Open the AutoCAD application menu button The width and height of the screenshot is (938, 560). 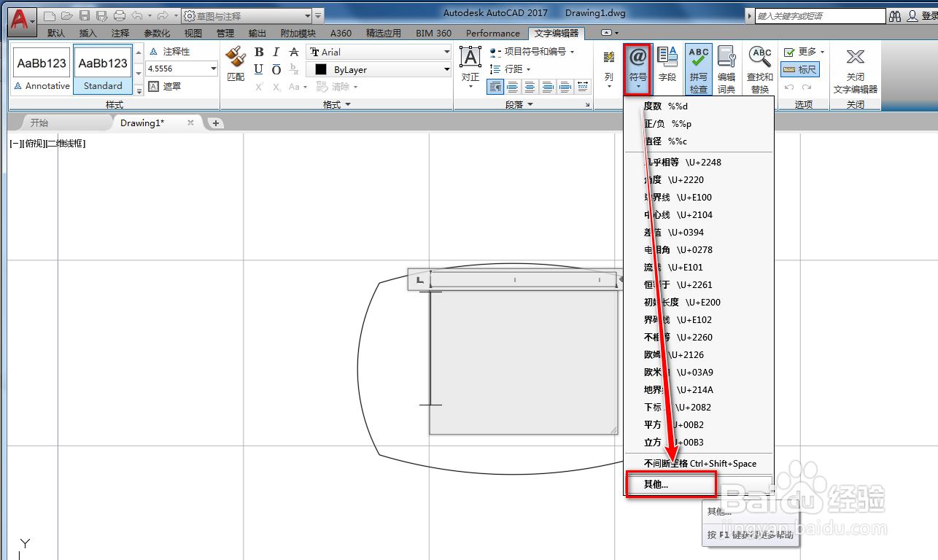(x=23, y=20)
